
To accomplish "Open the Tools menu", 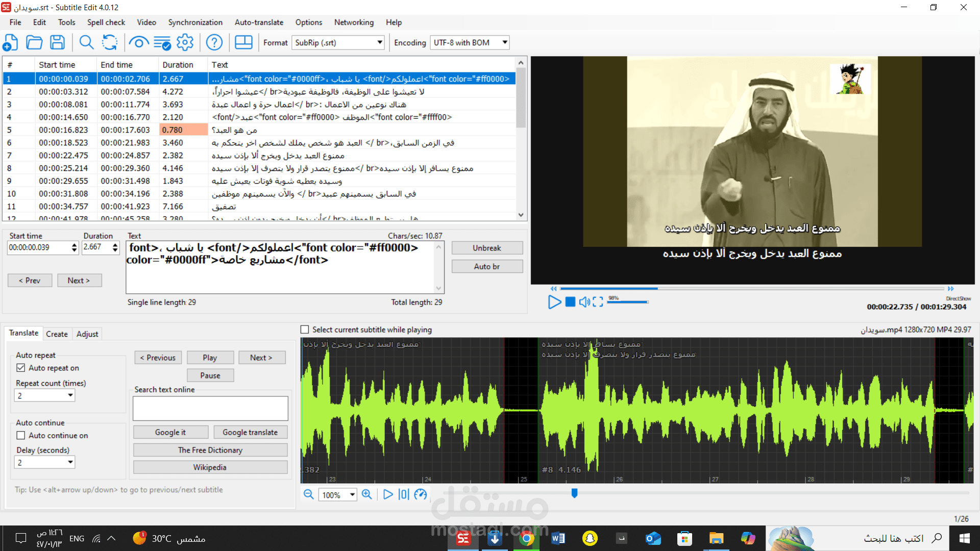I will (x=66, y=22).
